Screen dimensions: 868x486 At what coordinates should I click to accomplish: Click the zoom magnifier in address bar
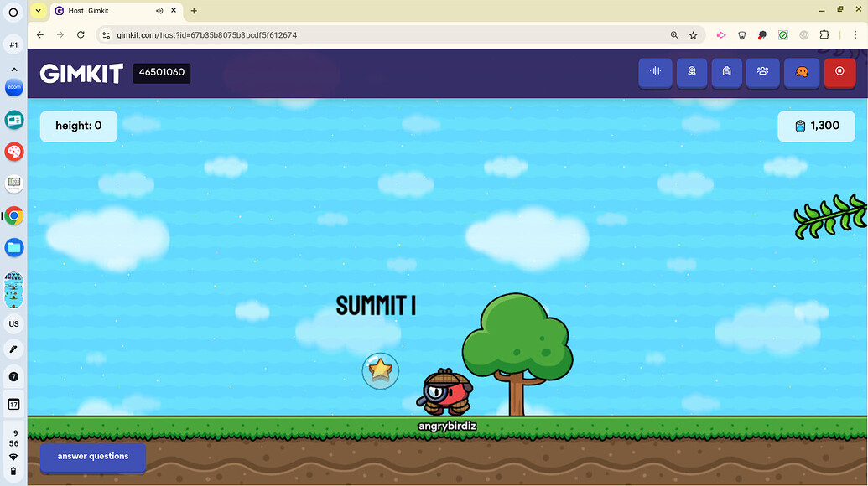pyautogui.click(x=674, y=35)
